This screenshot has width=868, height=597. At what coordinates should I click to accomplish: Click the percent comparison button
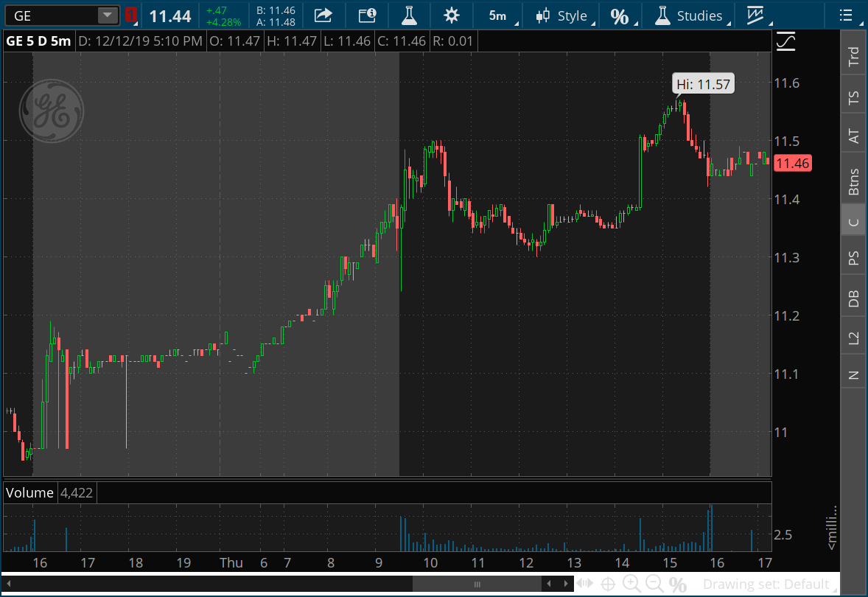pos(622,16)
